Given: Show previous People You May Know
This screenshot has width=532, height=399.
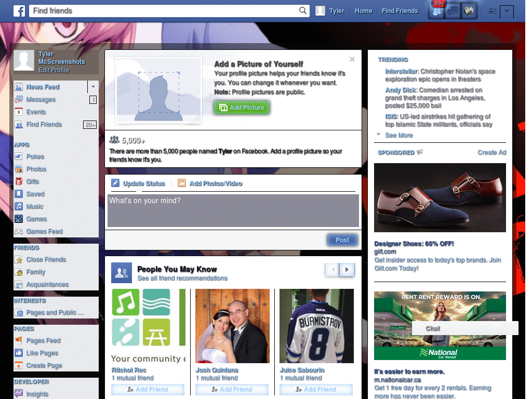Looking at the screenshot, I should click(x=333, y=270).
